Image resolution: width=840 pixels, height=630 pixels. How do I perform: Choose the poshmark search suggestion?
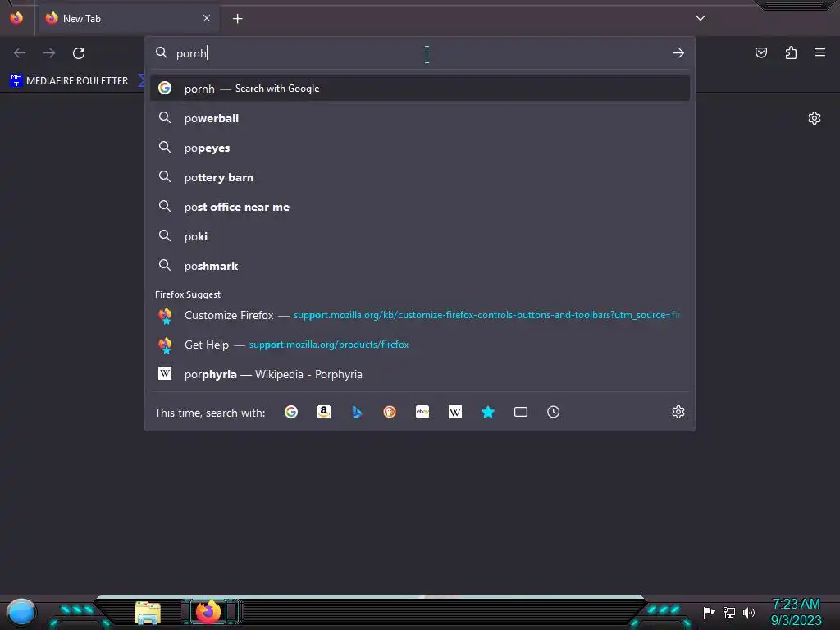(x=420, y=266)
